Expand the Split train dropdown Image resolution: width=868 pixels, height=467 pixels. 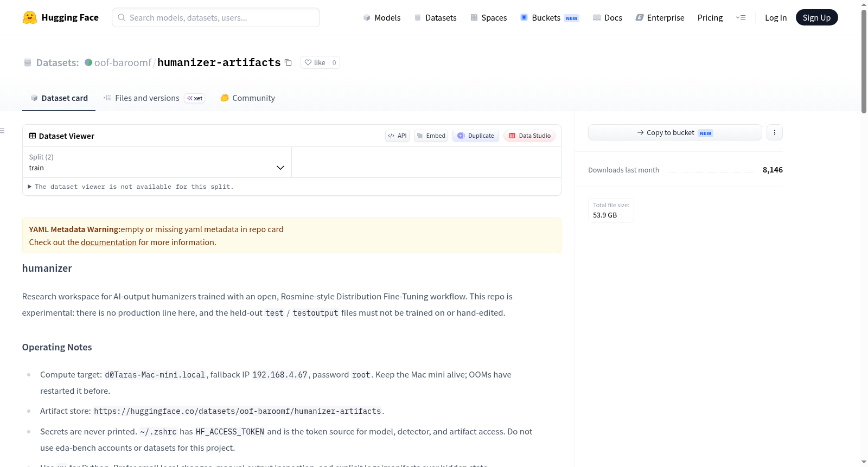(x=157, y=162)
